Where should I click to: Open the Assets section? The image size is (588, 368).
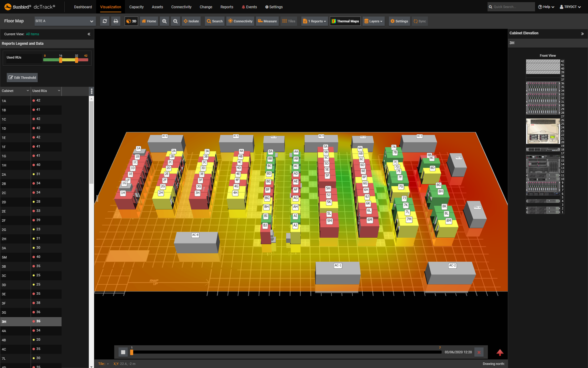click(x=157, y=7)
